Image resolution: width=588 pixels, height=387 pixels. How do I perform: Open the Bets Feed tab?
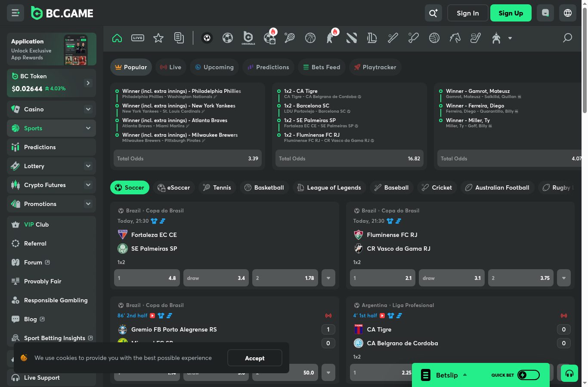tap(322, 67)
